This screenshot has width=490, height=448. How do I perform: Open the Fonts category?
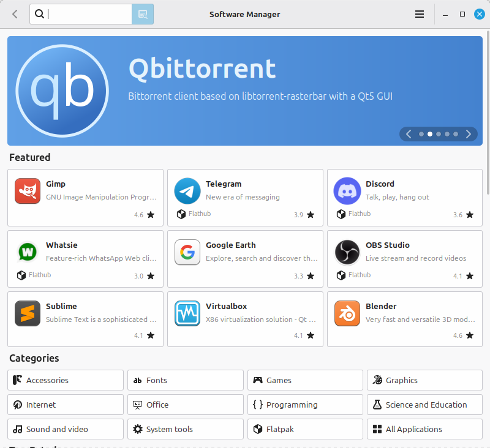click(186, 380)
